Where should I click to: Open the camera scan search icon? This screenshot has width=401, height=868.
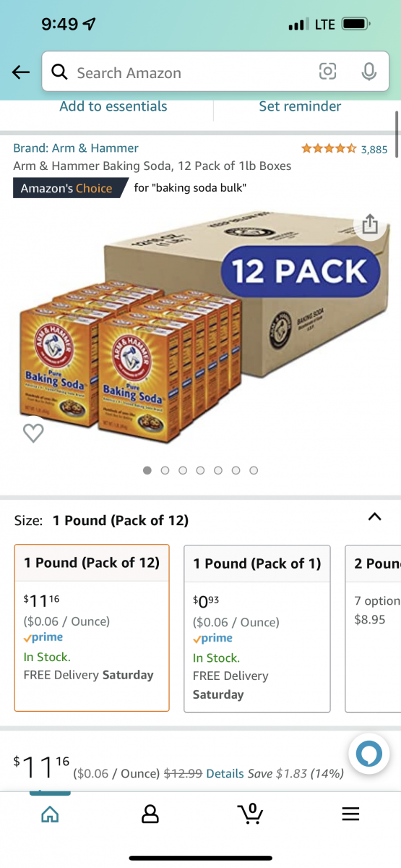(x=328, y=72)
